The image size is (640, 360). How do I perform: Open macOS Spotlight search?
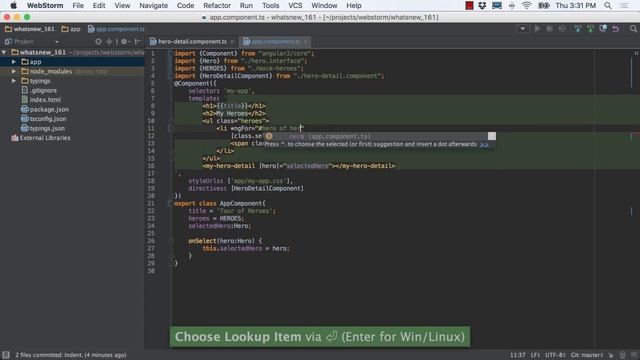click(608, 5)
